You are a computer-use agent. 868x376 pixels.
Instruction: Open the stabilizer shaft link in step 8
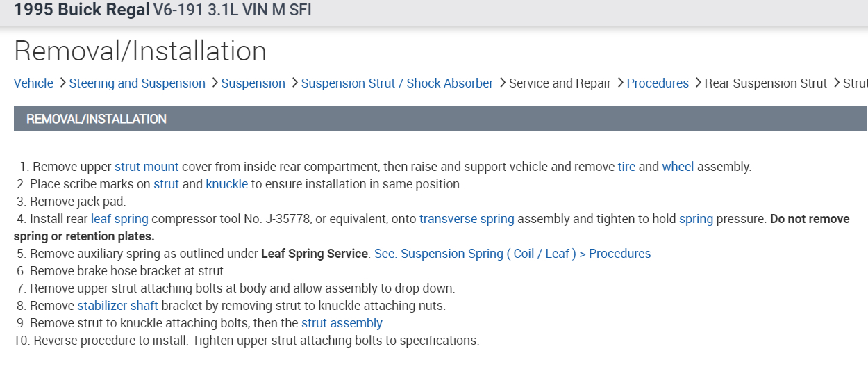click(x=118, y=306)
